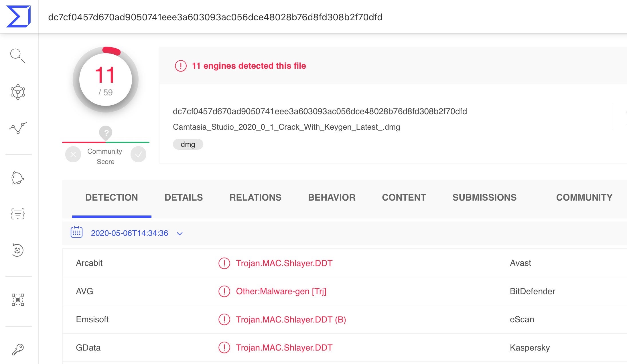Click the clustering squares icon in sidebar
Screen dimensions: 627x364
click(x=18, y=300)
